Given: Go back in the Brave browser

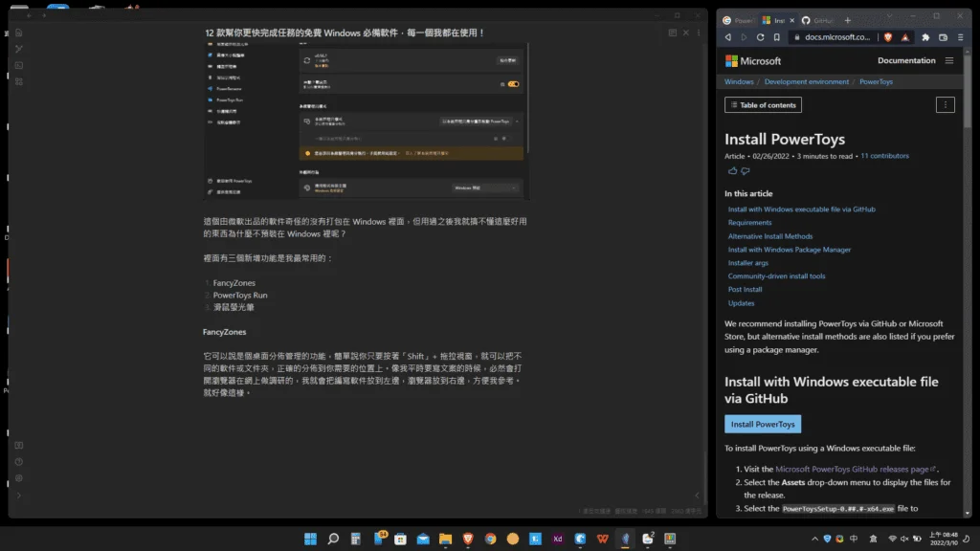Looking at the screenshot, I should [728, 37].
